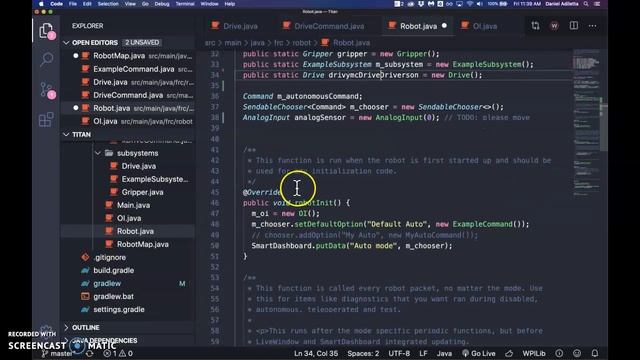640x360 pixels.
Task: Click the feedback smiley icon in status bar
Action: coord(577,353)
